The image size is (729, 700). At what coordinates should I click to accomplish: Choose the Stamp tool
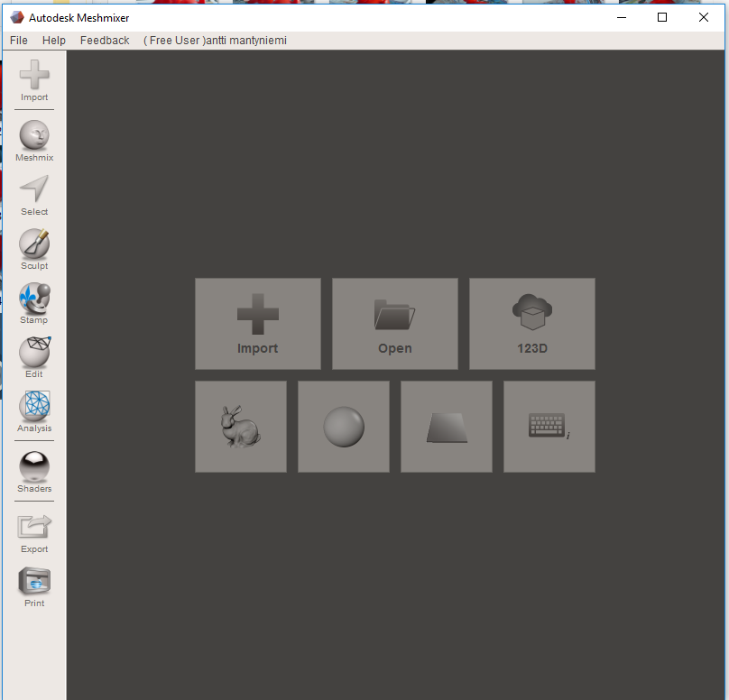click(x=34, y=303)
